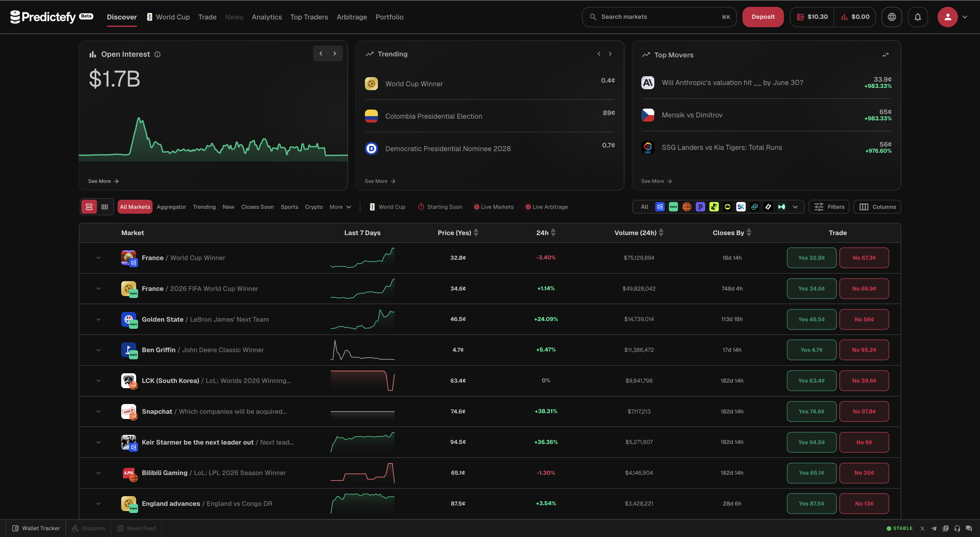
Task: Click the Open Interest info icon
Action: [157, 54]
